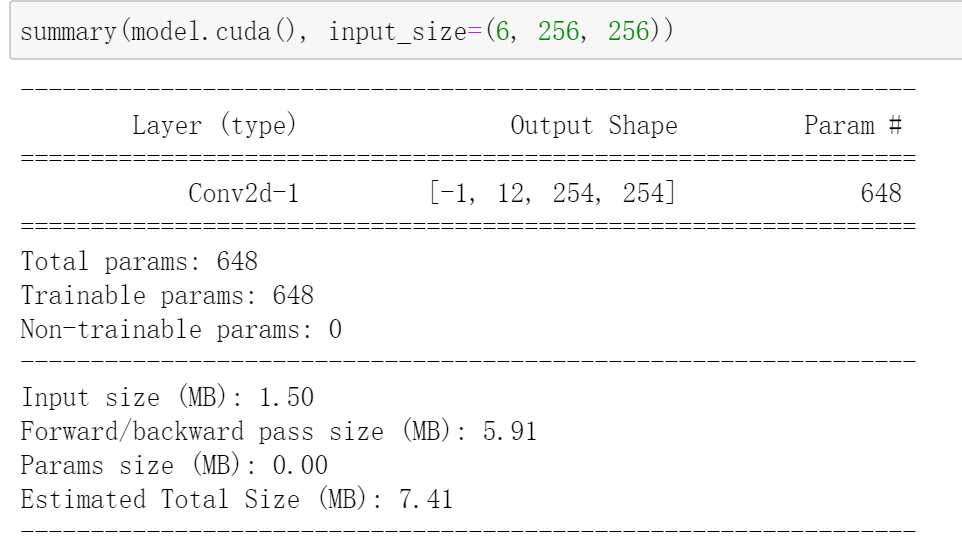Click the Conv2d-1 layer name
Viewport: 962px width, 536px height.
(244, 193)
